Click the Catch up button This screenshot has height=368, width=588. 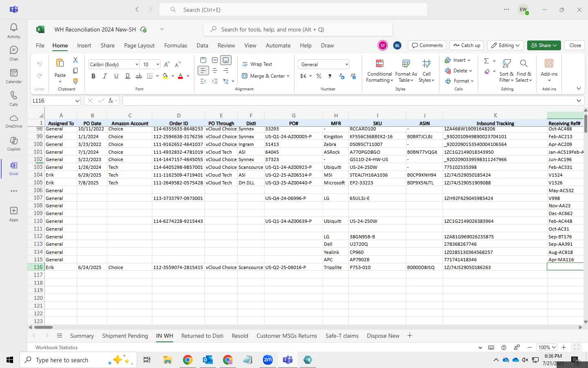click(467, 45)
